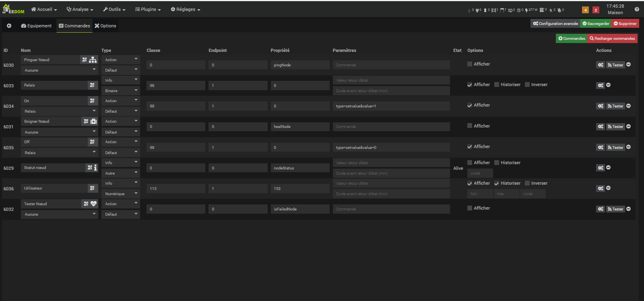Expand the Numérique subtype dropdown for Utilisateur
Viewport: 644px width, 301px height.
pyautogui.click(x=120, y=194)
